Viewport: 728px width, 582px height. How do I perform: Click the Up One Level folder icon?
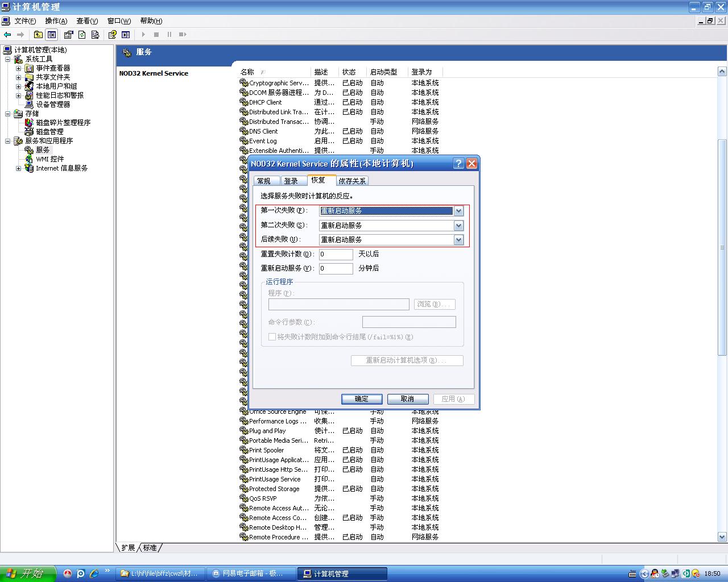38,35
